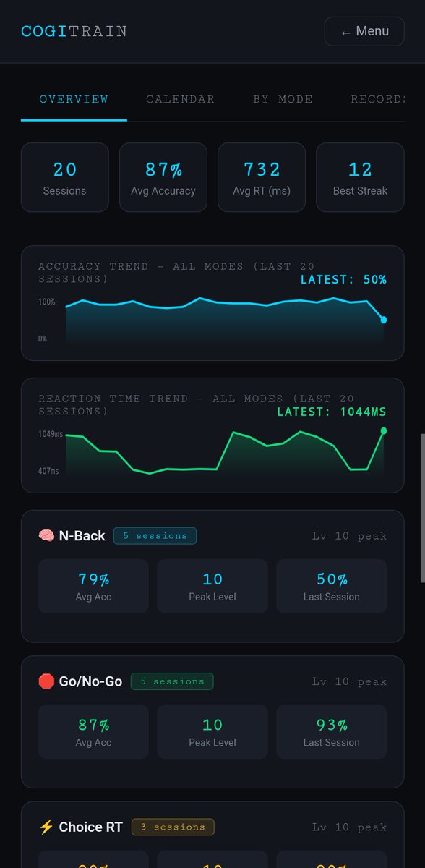Switch to the Overview tab

[x=74, y=99]
